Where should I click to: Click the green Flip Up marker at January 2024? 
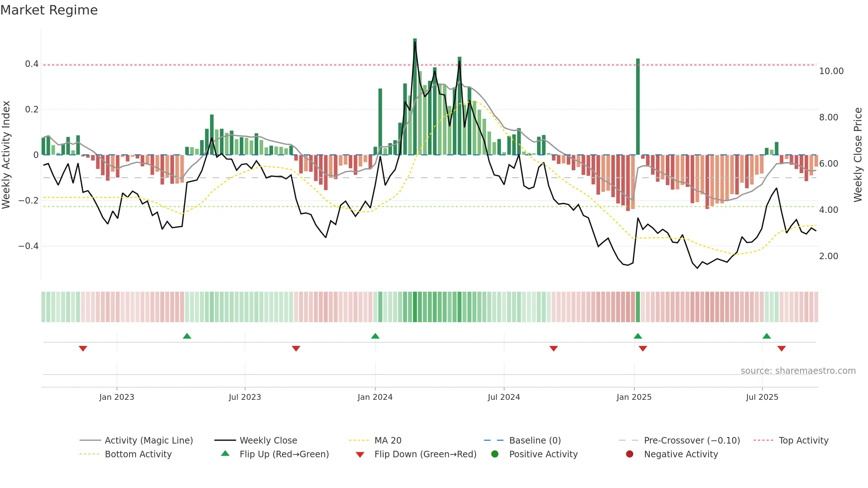coord(375,336)
